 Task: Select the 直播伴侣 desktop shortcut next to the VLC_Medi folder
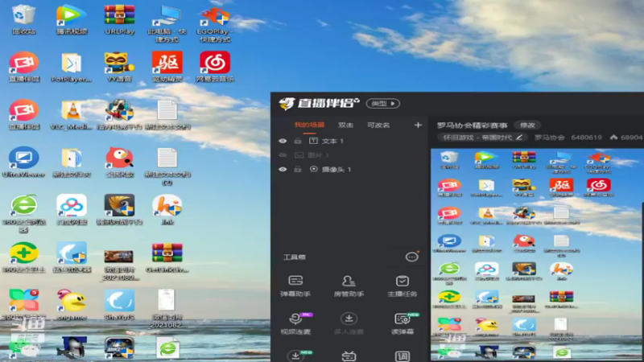click(23, 114)
